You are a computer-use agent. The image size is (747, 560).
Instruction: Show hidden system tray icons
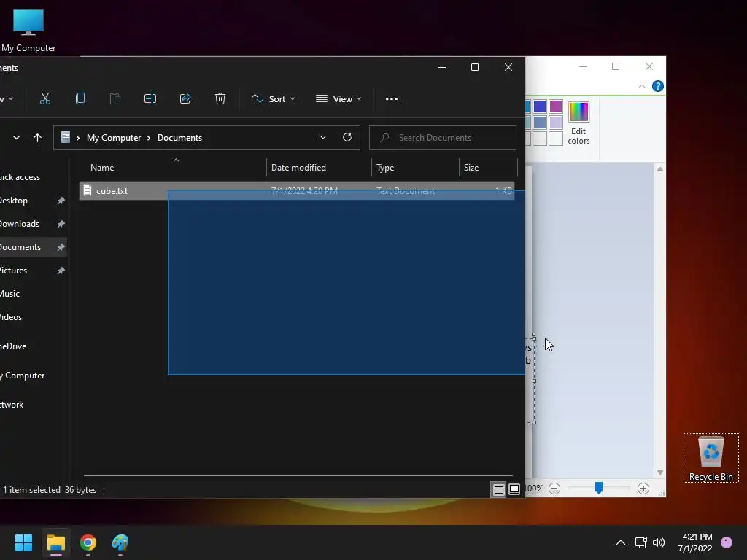(621, 542)
